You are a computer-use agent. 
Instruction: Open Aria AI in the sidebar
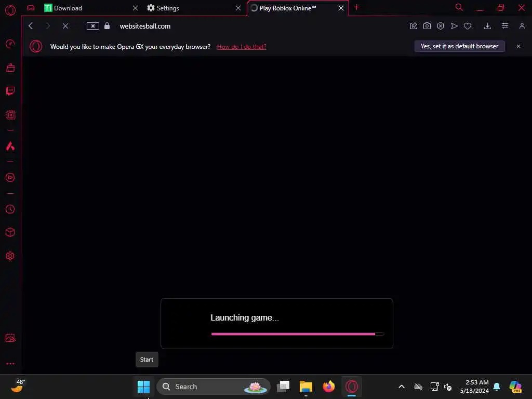(x=10, y=146)
